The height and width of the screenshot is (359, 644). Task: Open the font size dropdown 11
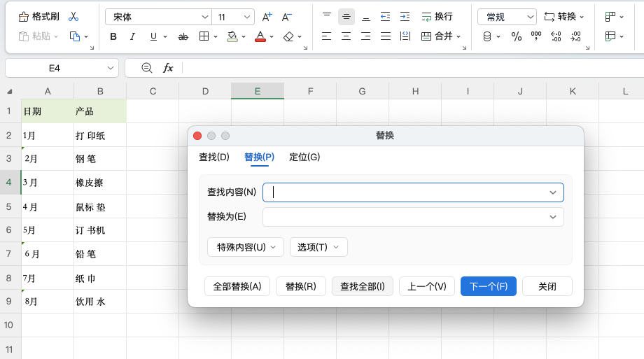pyautogui.click(x=246, y=17)
